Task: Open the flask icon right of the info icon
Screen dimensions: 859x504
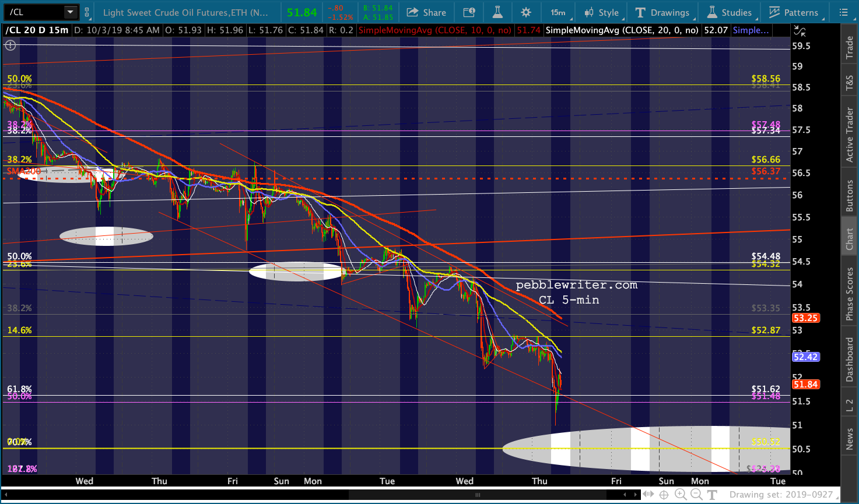Action: click(497, 12)
